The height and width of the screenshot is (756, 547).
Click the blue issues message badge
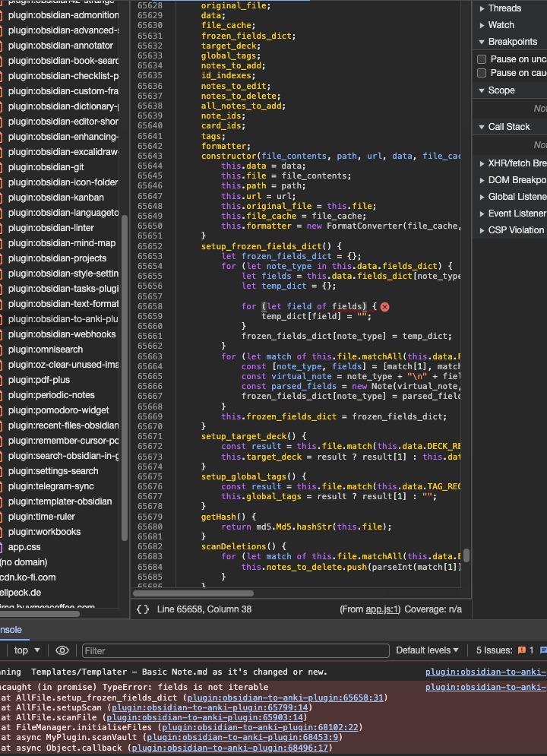(x=542, y=650)
